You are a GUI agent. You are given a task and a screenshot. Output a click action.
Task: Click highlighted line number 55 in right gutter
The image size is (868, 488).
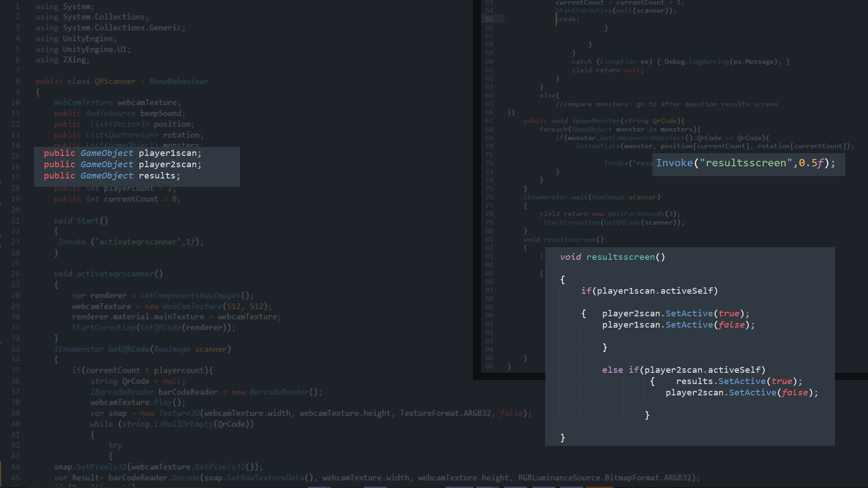(x=489, y=19)
